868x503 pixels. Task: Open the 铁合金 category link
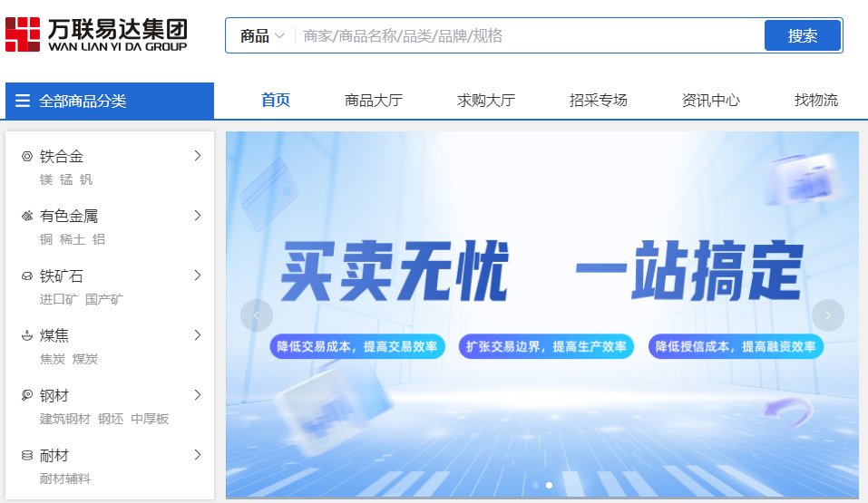coord(62,157)
